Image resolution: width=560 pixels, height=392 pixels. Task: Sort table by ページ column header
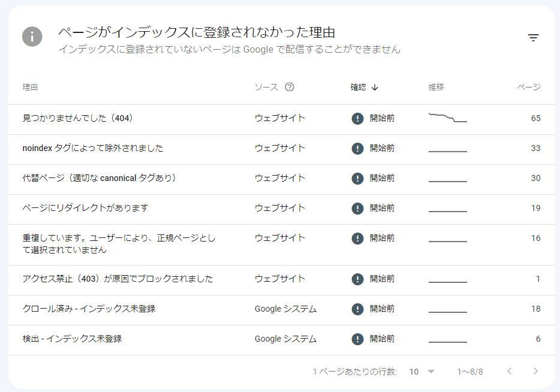tap(528, 87)
